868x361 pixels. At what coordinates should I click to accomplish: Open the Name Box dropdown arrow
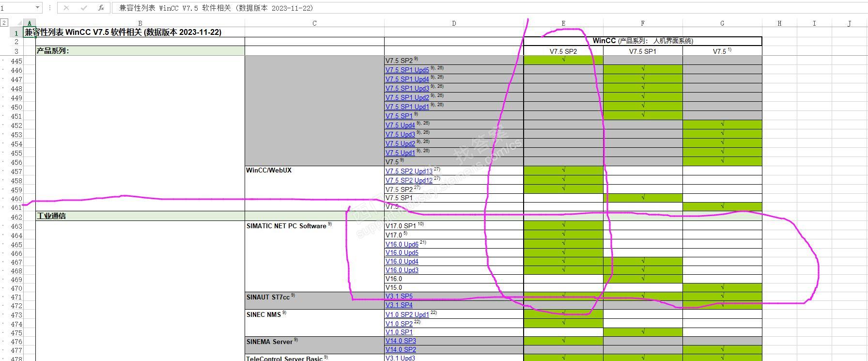tap(37, 8)
